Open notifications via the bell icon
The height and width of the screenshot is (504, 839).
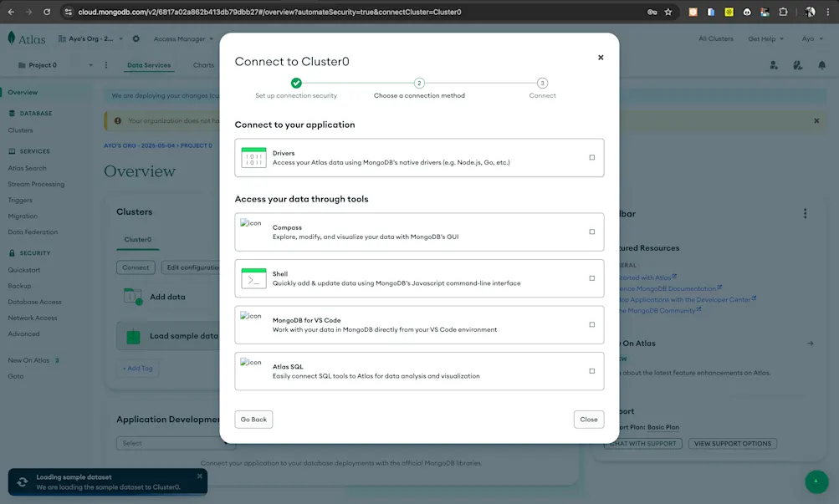821,64
